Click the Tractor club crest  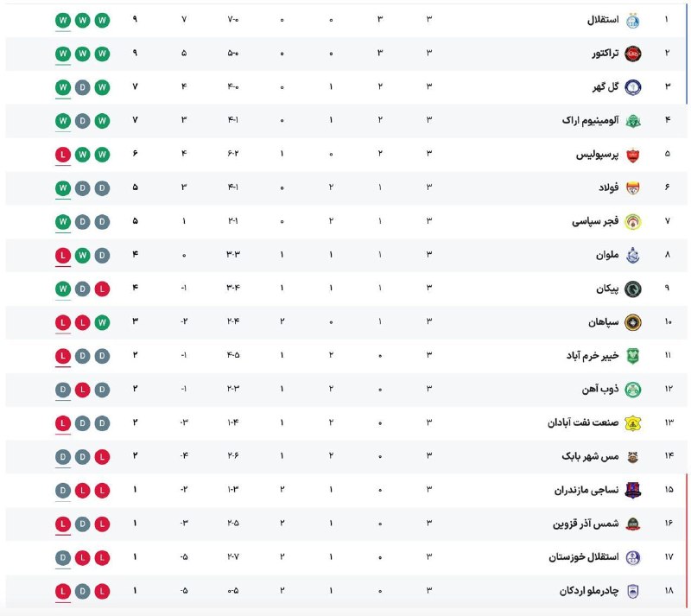coord(633,54)
